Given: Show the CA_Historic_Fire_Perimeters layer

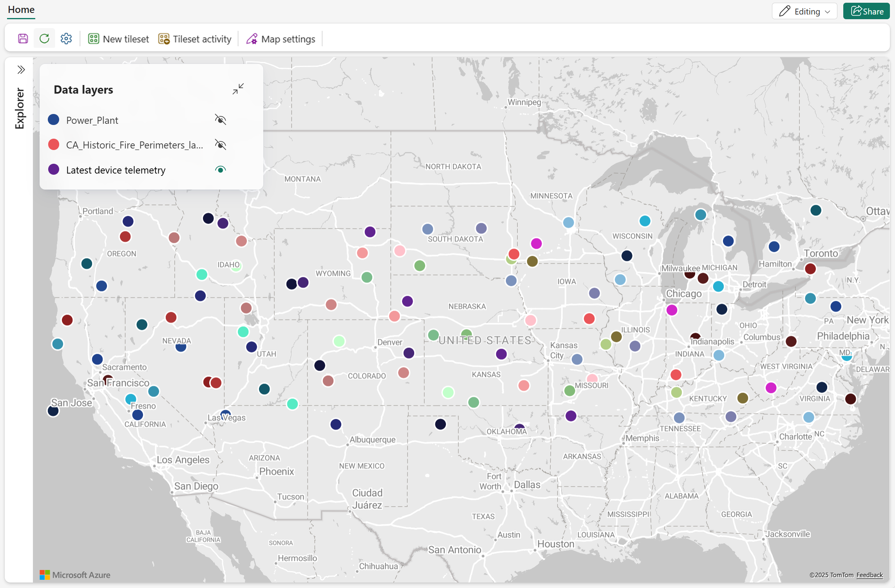Looking at the screenshot, I should click(x=221, y=145).
